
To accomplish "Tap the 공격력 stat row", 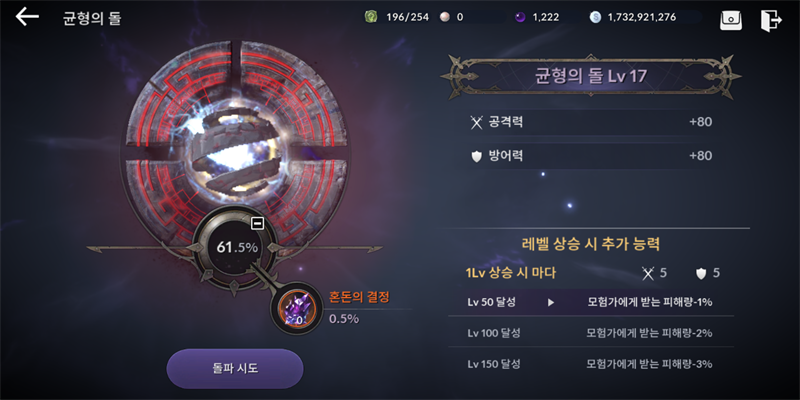I will 591,122.
